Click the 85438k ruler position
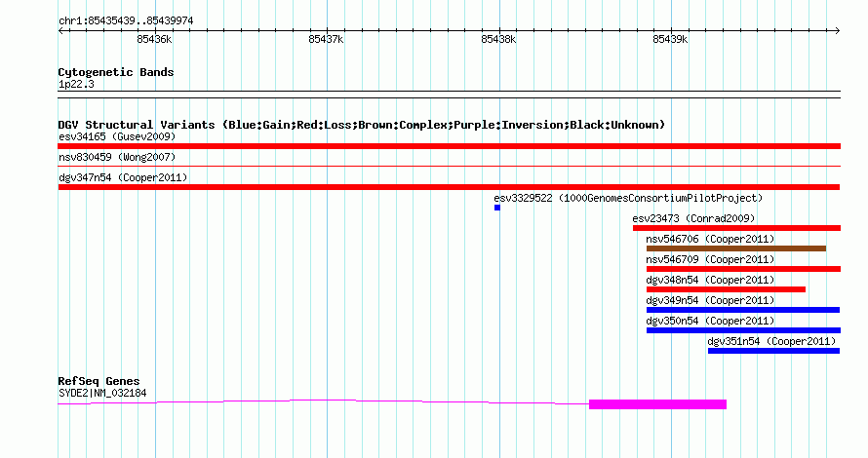Image resolution: width=868 pixels, height=458 pixels. point(498,39)
